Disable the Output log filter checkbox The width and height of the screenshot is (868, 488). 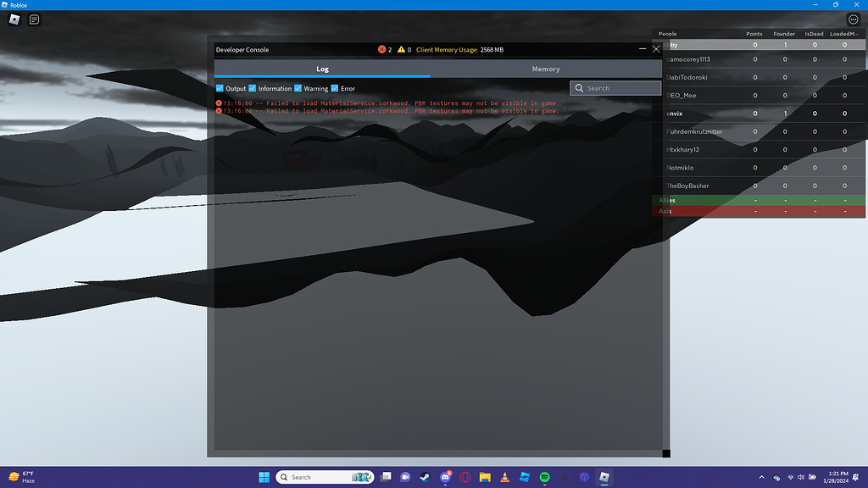(219, 87)
